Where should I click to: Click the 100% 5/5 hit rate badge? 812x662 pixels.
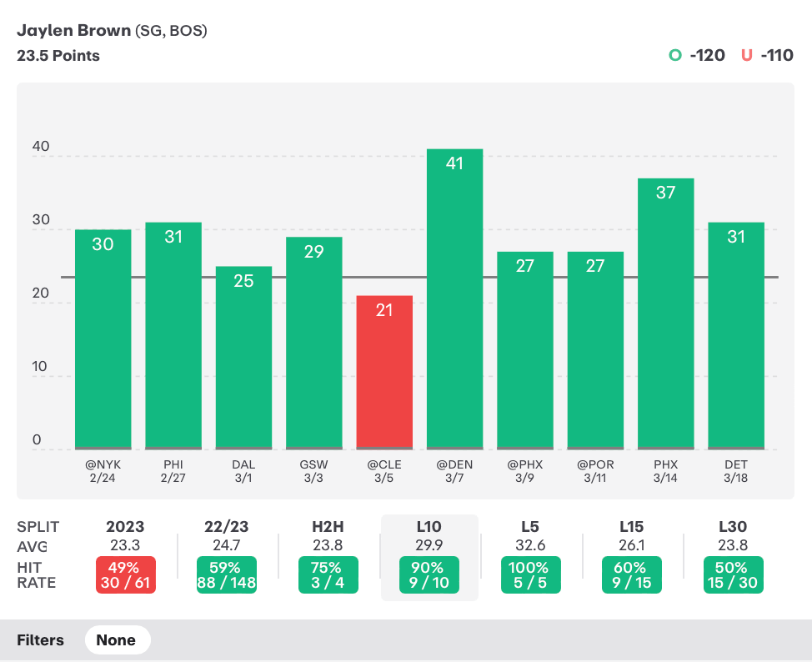(531, 575)
